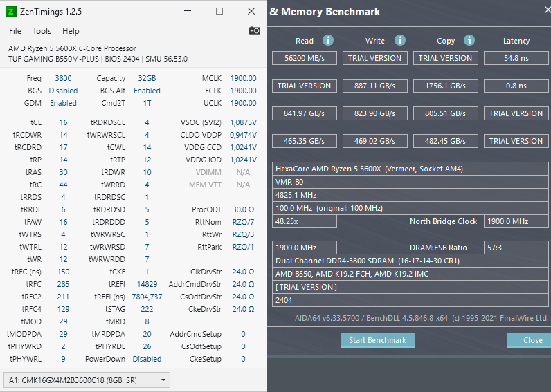Screen dimensions: 551x392
Task: Minimize the ZenTimings window
Action: coord(188,11)
